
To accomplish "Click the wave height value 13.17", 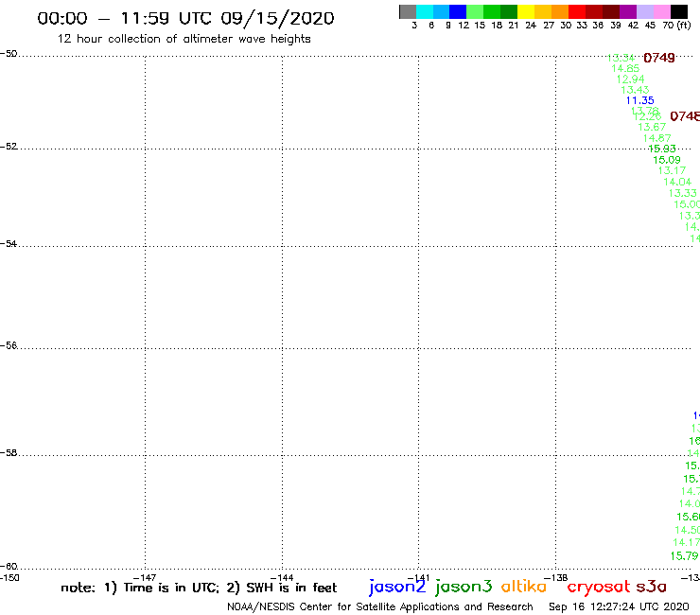I will click(672, 170).
